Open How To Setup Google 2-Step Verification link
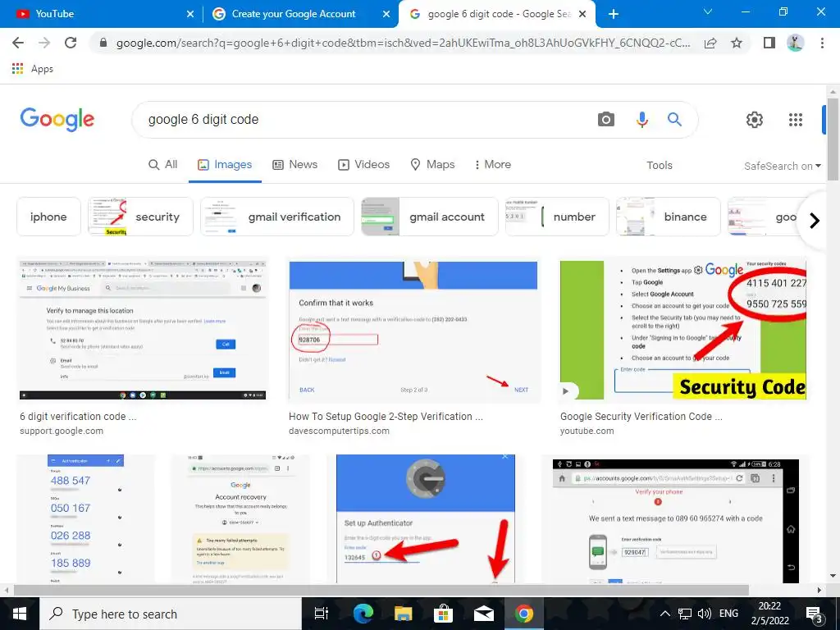 point(386,416)
